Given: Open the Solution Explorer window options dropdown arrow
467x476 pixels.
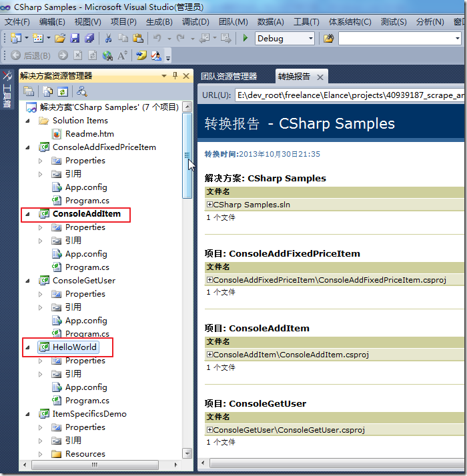Looking at the screenshot, I should (164, 75).
